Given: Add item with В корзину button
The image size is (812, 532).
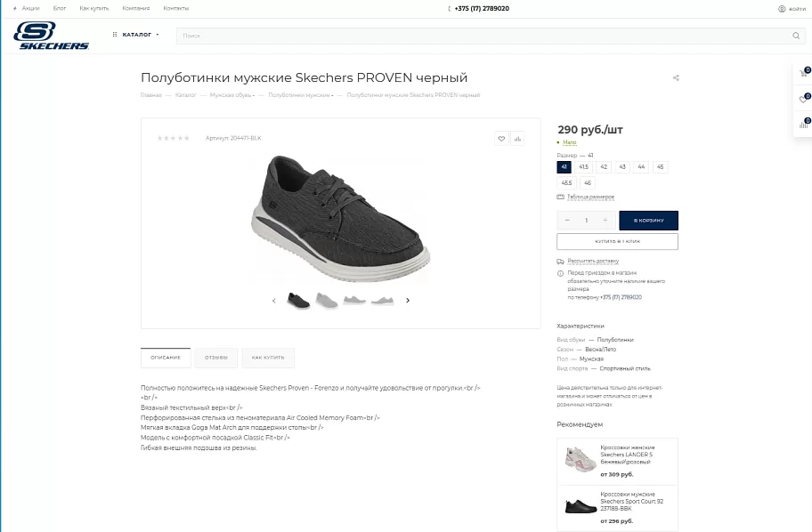Looking at the screenshot, I should [x=648, y=221].
